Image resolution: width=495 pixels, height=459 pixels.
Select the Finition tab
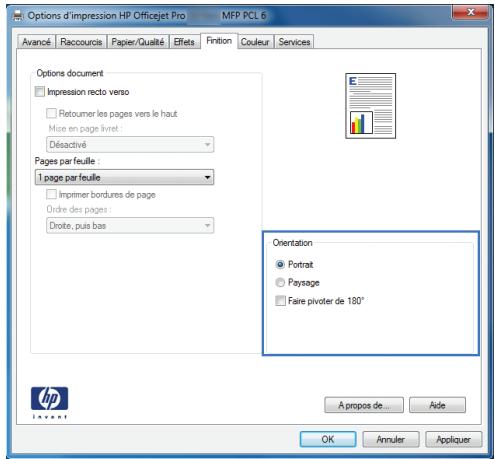coord(219,41)
